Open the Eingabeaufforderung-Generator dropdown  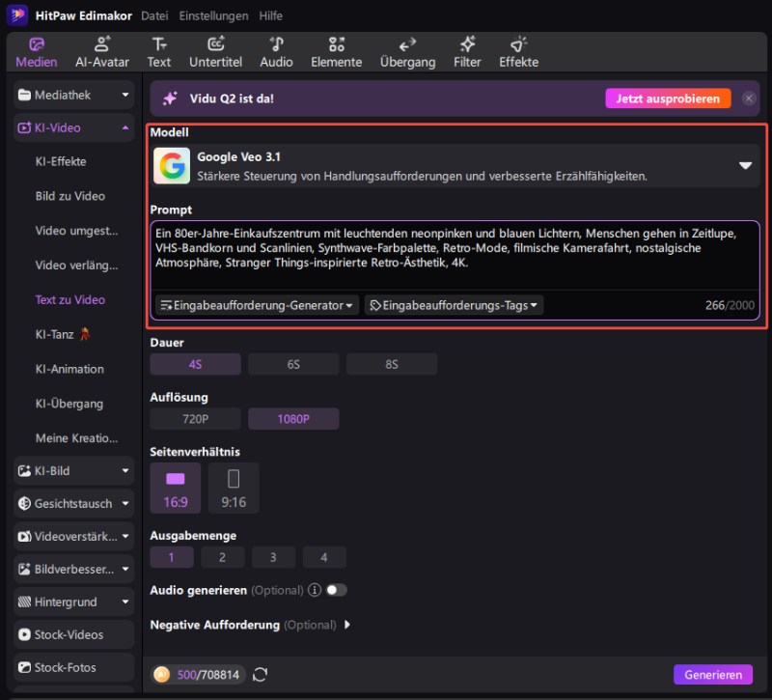257,305
